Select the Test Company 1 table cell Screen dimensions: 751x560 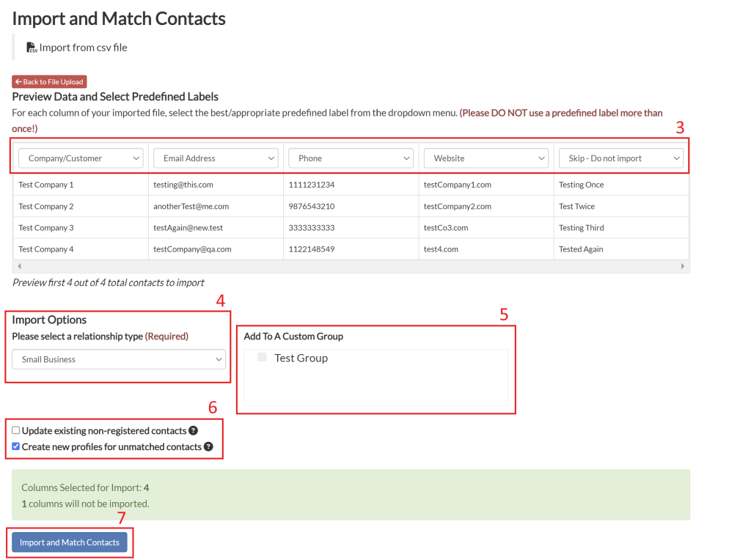46,185
